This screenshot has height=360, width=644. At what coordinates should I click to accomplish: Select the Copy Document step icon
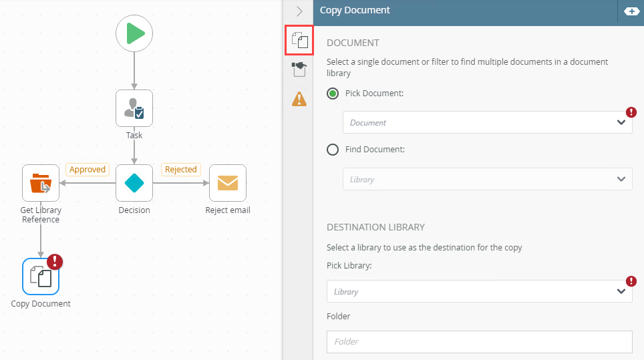(41, 277)
